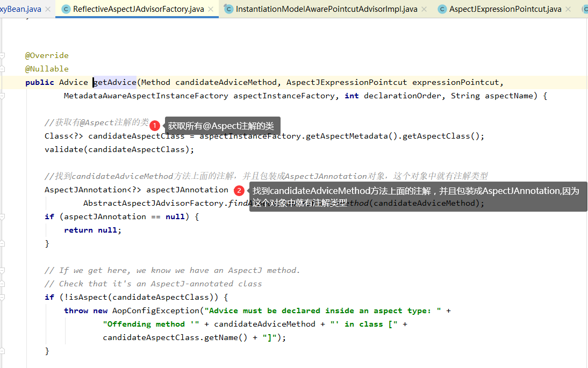Collapse the if (!isAspect(...)) block
Viewport: 588px width, 368px height.
point(2,297)
